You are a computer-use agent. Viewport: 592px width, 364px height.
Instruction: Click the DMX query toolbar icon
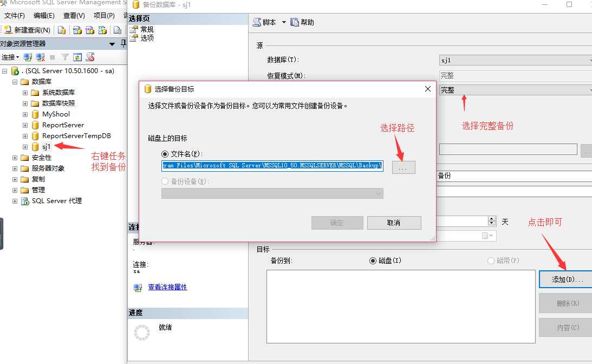(90, 30)
